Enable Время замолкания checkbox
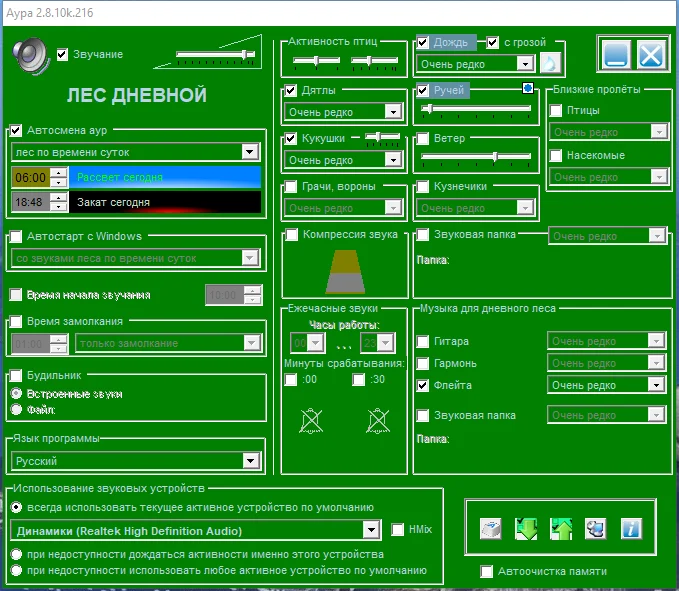This screenshot has width=679, height=591. 16,322
